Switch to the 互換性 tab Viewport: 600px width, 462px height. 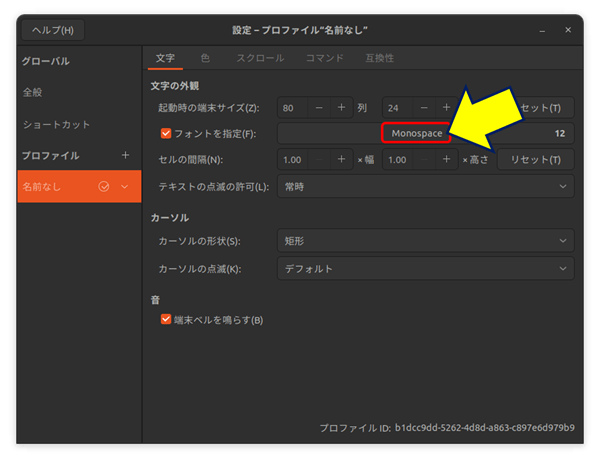click(379, 58)
